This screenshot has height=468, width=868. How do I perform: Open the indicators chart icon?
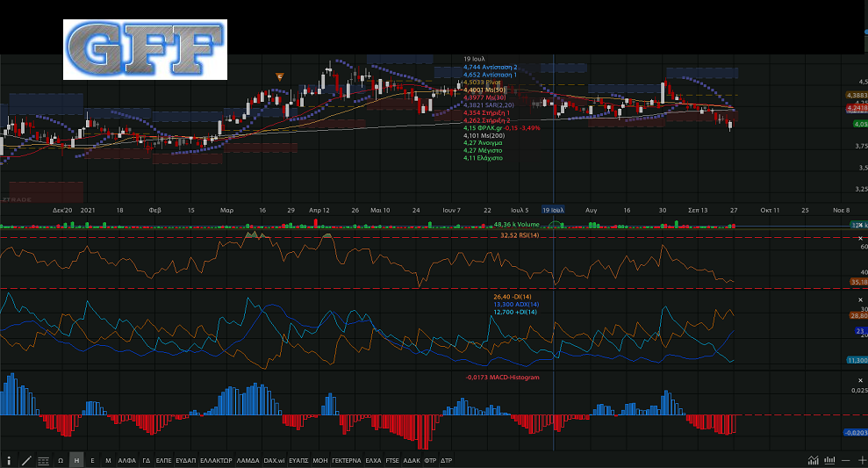click(x=813, y=460)
